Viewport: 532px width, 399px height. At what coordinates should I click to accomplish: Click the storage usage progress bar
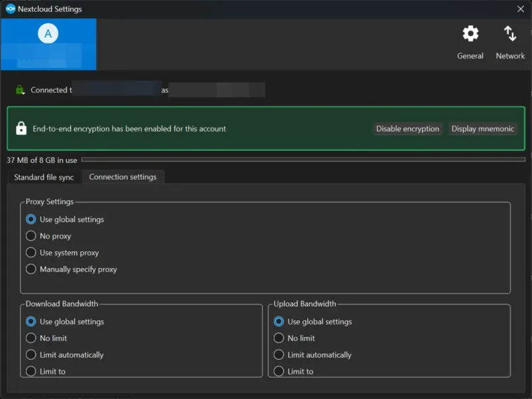(x=303, y=160)
